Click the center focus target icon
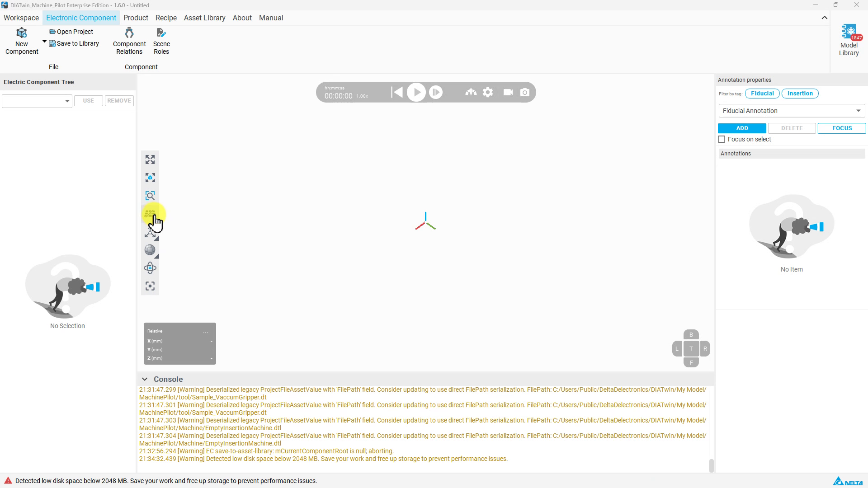Viewport: 868px width, 488px height. click(x=150, y=286)
